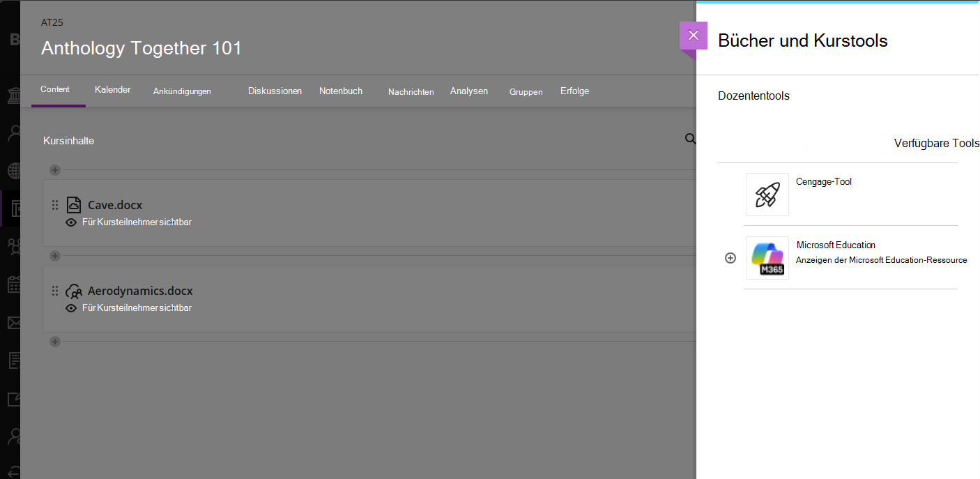Open the Cengage-Tool rocket icon
The height and width of the screenshot is (479, 980).
tap(767, 195)
